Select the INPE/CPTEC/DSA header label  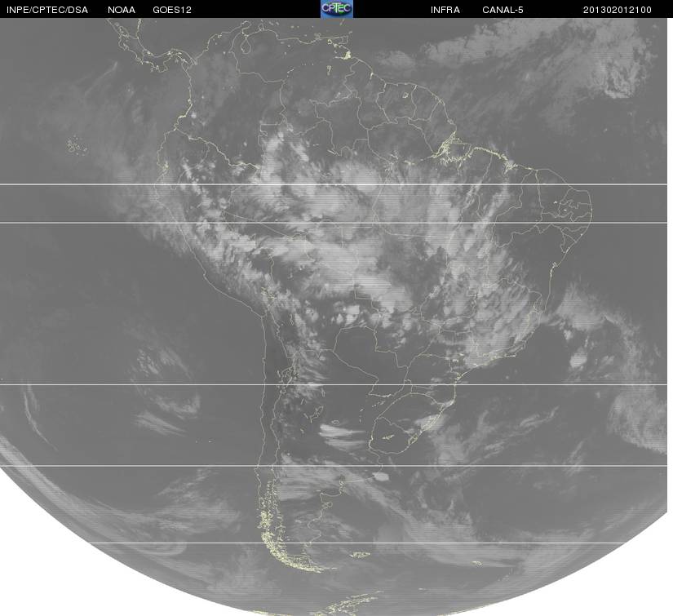click(47, 10)
